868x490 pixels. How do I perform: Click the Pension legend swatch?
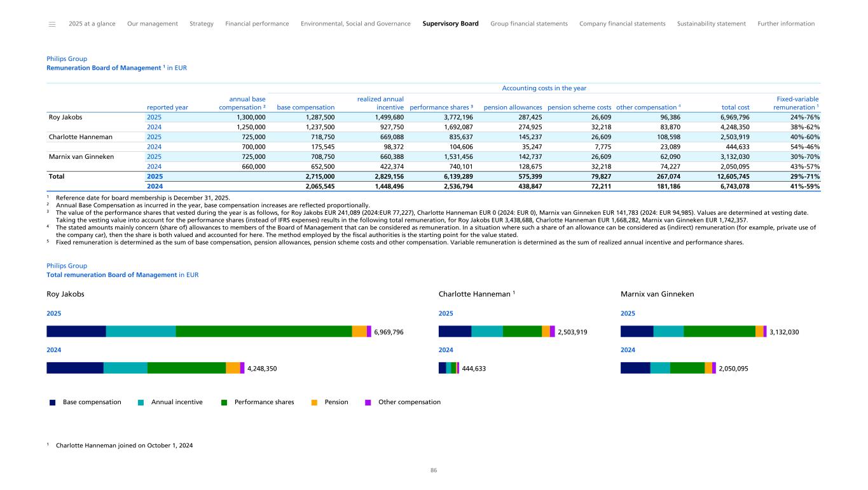pos(313,402)
